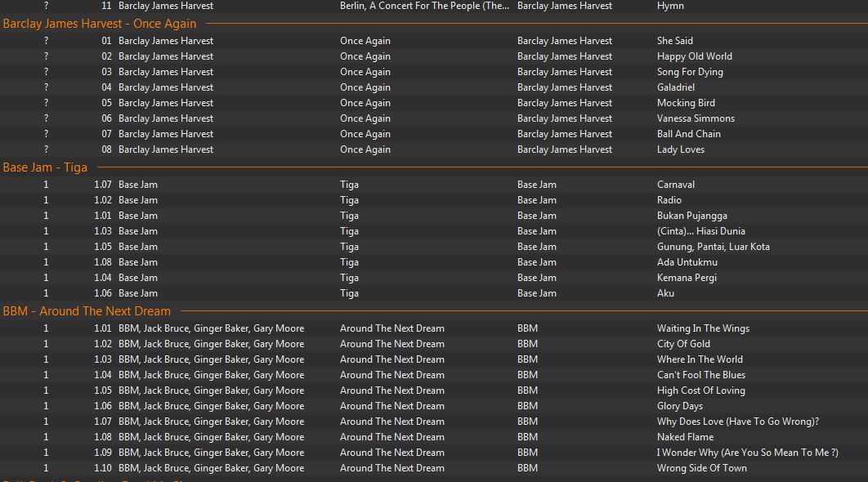Click the question mark in the Vanessa Simmons row
868x482 pixels.
point(46,118)
